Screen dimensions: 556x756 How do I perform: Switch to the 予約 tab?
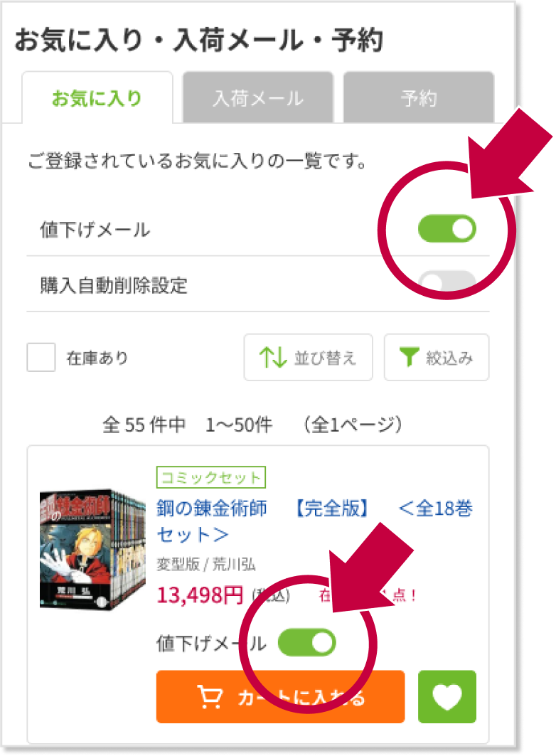coord(418,97)
